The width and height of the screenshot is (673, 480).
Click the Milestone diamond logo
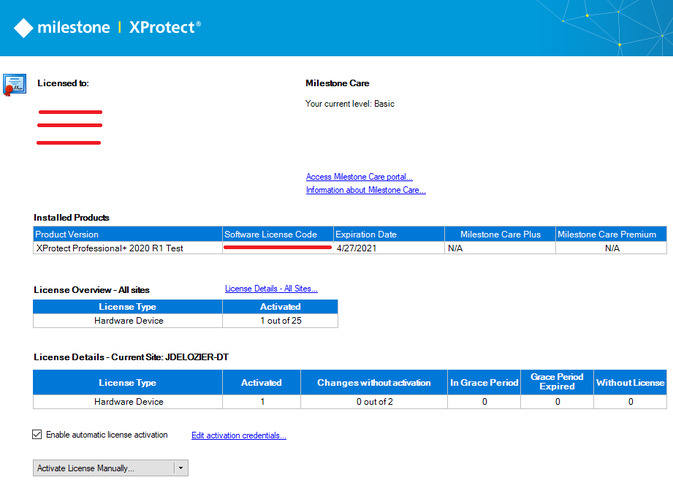pyautogui.click(x=22, y=27)
